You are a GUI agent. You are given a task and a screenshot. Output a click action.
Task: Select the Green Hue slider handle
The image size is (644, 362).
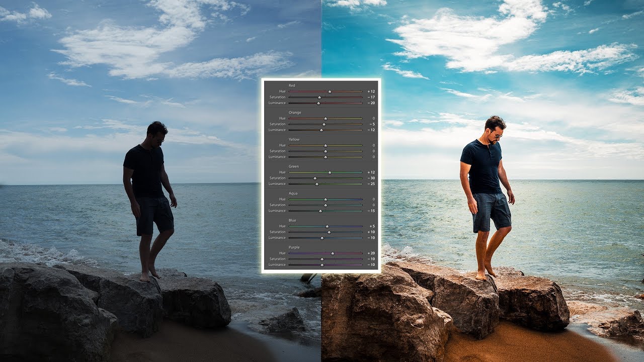329,172
